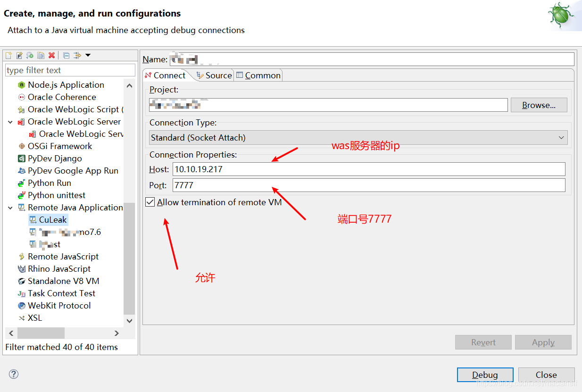This screenshot has width=582, height=392.
Task: Click the Project input field
Action: click(x=328, y=105)
